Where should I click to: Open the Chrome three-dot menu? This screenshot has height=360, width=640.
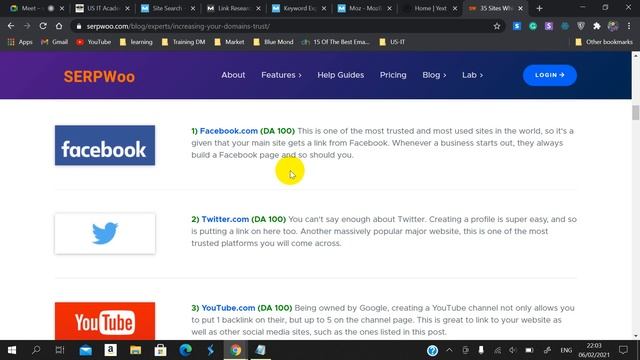click(629, 26)
